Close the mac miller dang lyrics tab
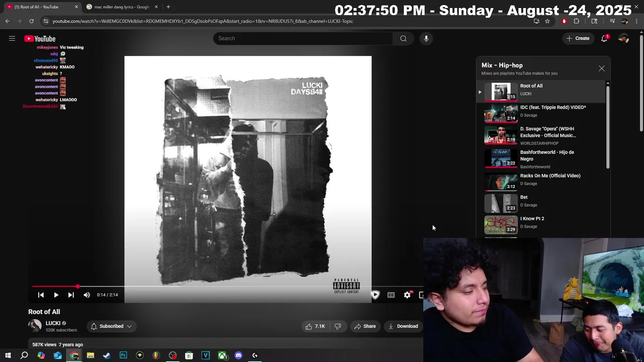This screenshot has height=362, width=644. (x=156, y=7)
